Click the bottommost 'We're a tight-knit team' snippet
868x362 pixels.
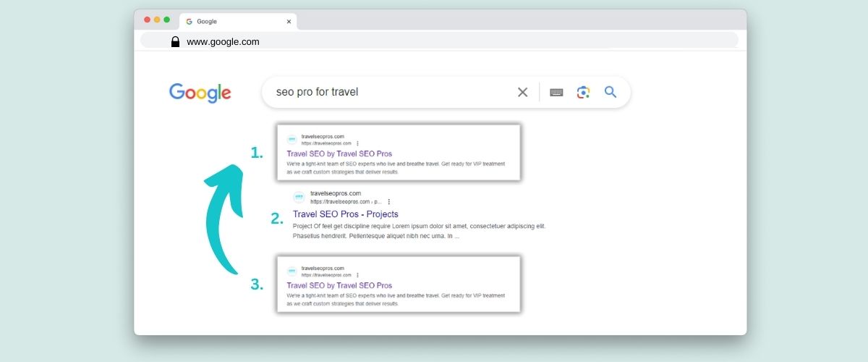pyautogui.click(x=397, y=300)
